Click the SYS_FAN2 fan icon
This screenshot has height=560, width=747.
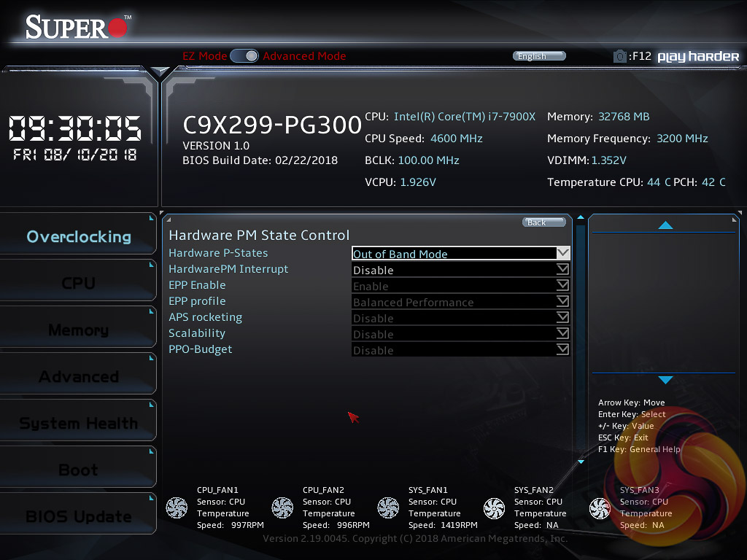pos(494,507)
